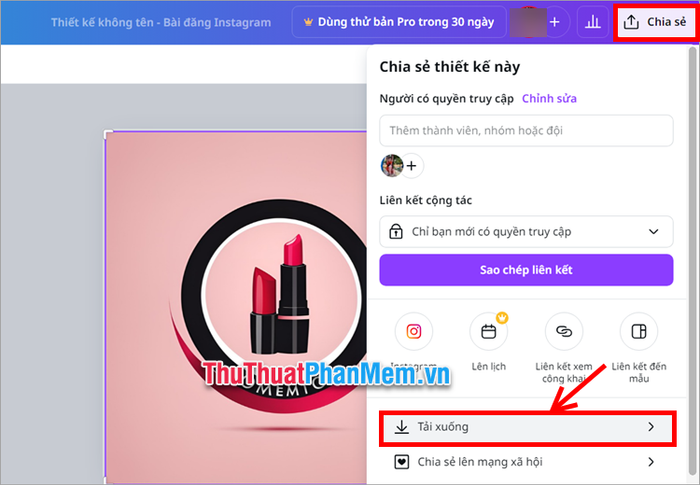Screen dimensions: 700x485
Task: Click the Sao chép liên kết button
Action: (x=526, y=270)
